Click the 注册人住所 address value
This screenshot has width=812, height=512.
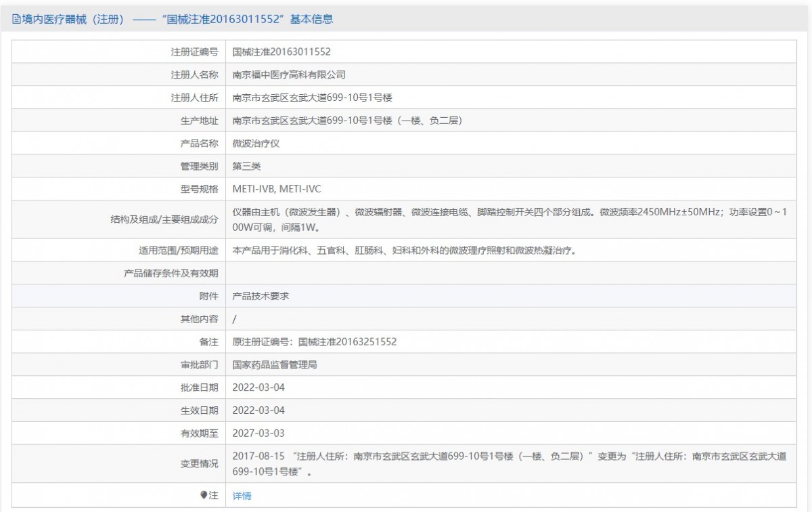click(312, 98)
